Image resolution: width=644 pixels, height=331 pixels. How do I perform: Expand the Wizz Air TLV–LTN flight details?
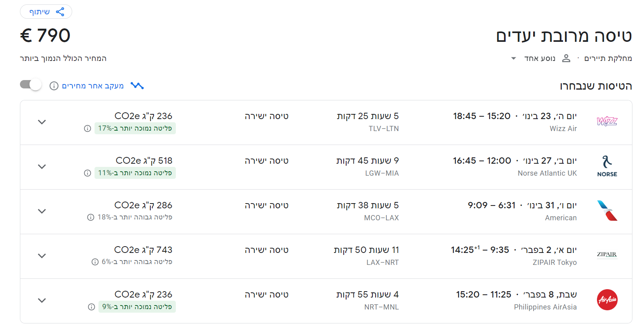click(x=42, y=122)
